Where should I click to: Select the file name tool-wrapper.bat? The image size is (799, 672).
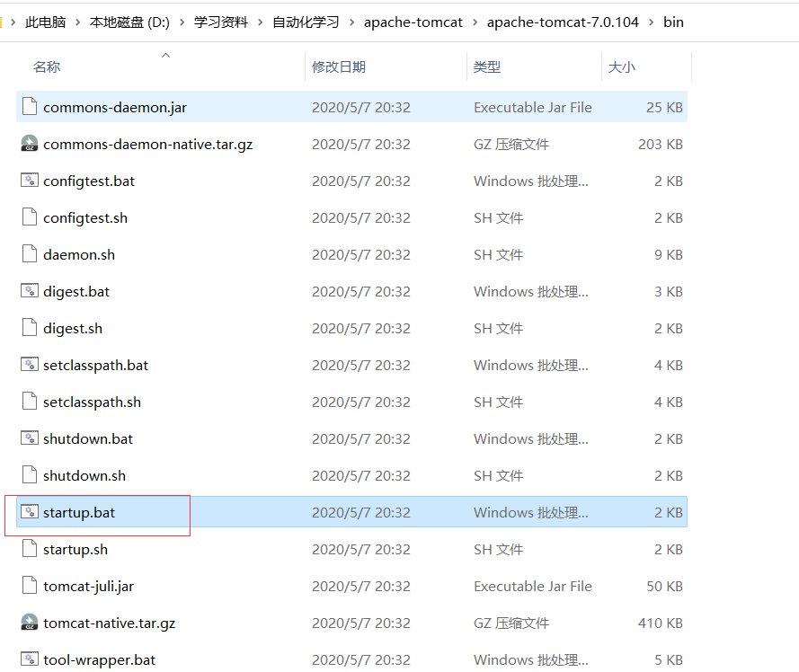point(100,659)
